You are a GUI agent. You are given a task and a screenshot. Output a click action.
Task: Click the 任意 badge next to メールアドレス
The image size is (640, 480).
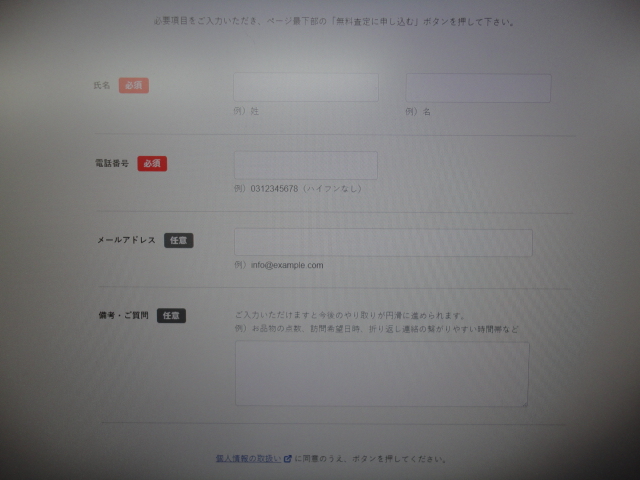(x=179, y=240)
